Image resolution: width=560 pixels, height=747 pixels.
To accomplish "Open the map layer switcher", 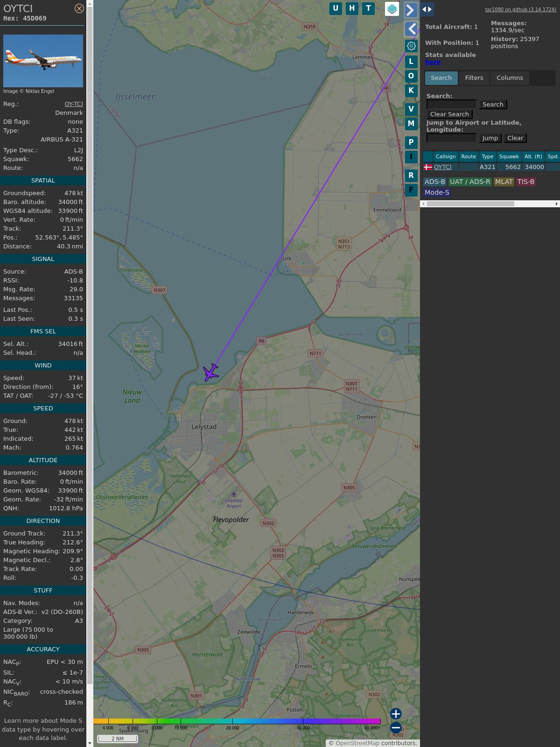I will (392, 9).
